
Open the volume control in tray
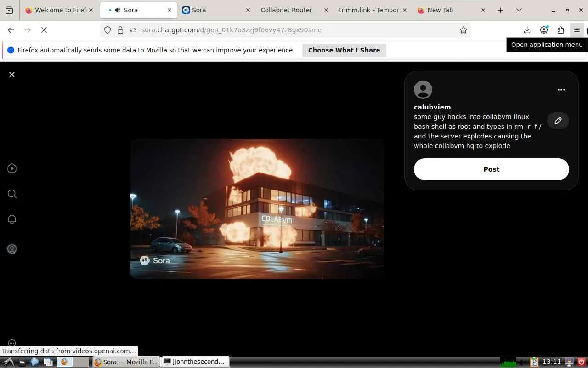[522, 362]
